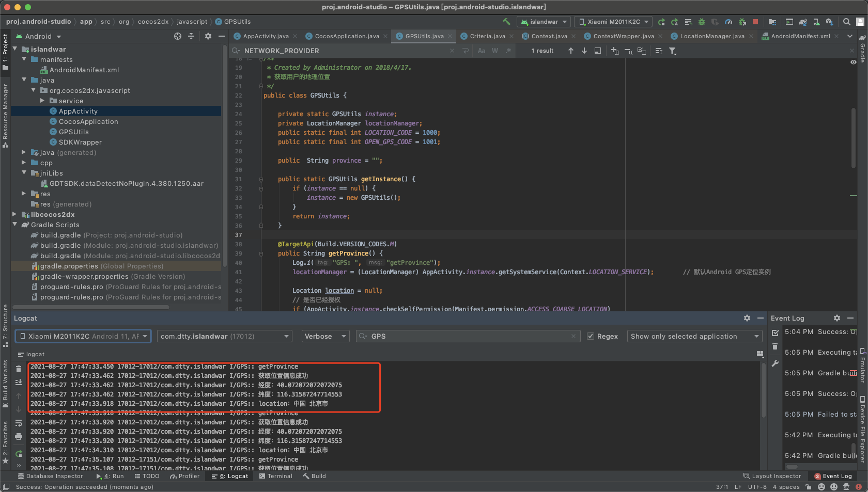
Task: Open Project panel gear settings
Action: (208, 36)
